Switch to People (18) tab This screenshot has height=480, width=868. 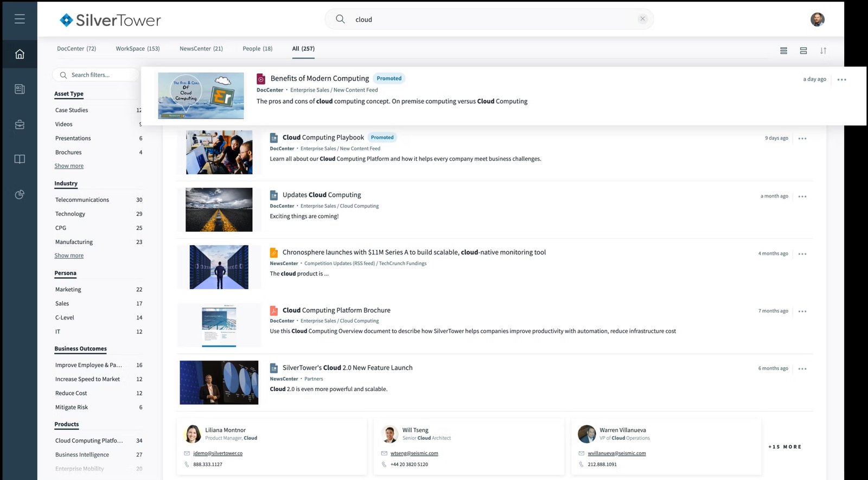pos(258,49)
